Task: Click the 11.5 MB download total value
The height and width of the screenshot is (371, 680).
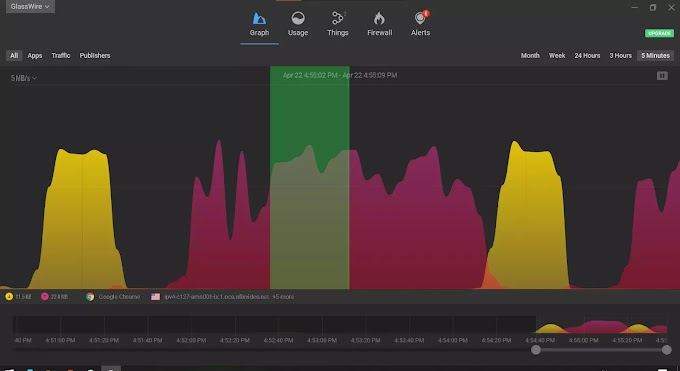Action: tap(23, 297)
